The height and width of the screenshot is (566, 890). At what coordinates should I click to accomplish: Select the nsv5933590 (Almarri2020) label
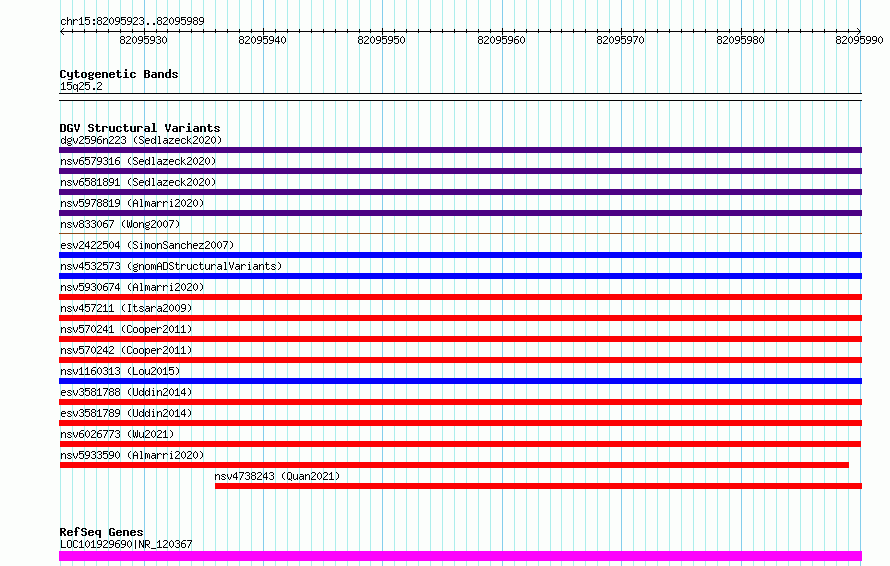coord(132,455)
